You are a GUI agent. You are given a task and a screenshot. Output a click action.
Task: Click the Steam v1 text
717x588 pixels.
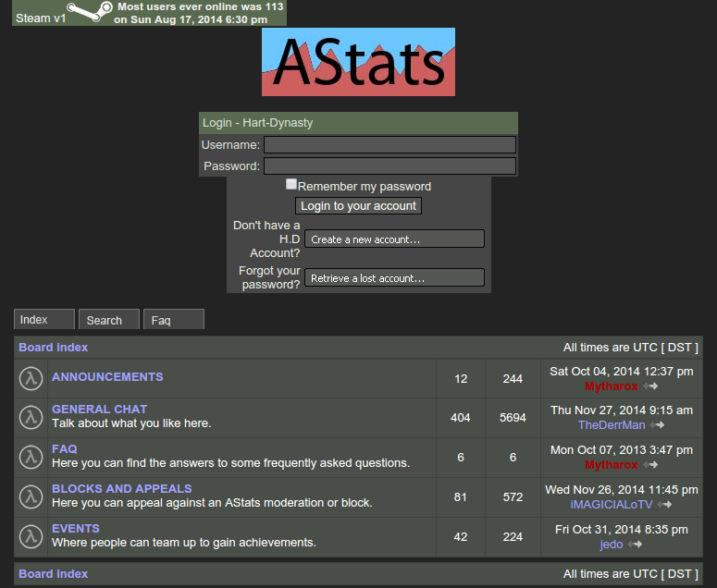41,18
